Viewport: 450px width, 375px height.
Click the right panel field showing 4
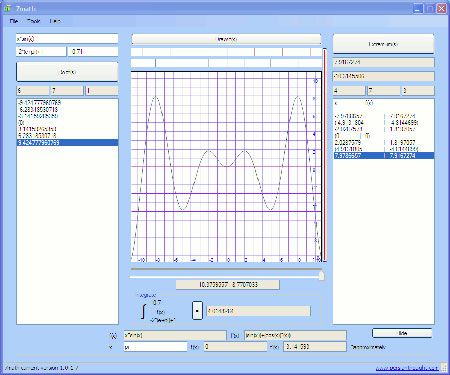pos(349,90)
